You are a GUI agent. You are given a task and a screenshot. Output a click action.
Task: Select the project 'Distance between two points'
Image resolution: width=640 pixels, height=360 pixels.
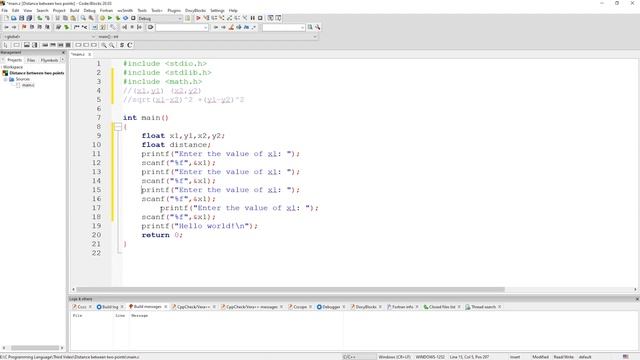click(37, 73)
